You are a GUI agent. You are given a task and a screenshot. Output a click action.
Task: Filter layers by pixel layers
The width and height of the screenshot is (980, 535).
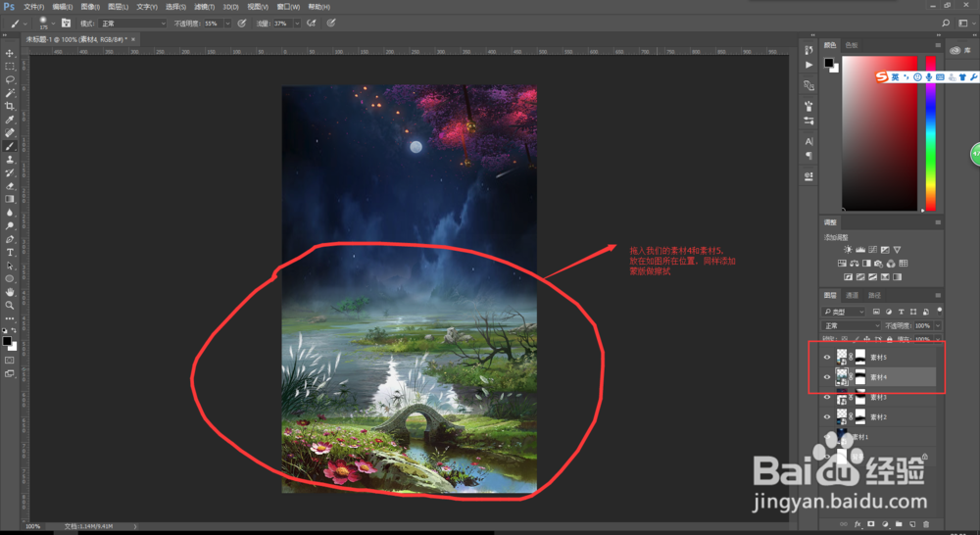876,312
